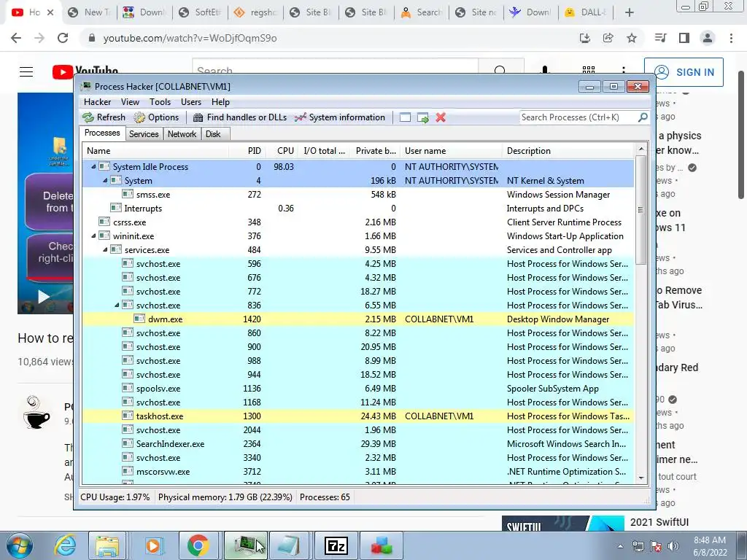This screenshot has height=560, width=747.
Task: Sort by the Private bytes column header
Action: [x=375, y=150]
